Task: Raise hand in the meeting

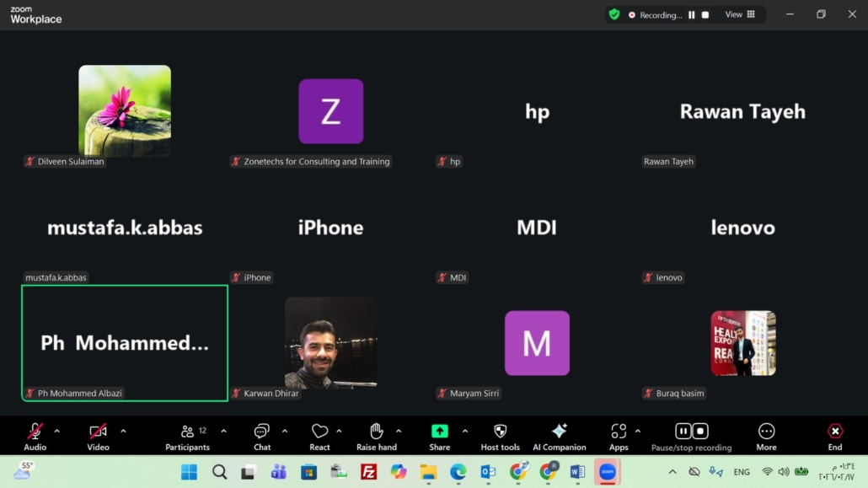Action: [377, 437]
